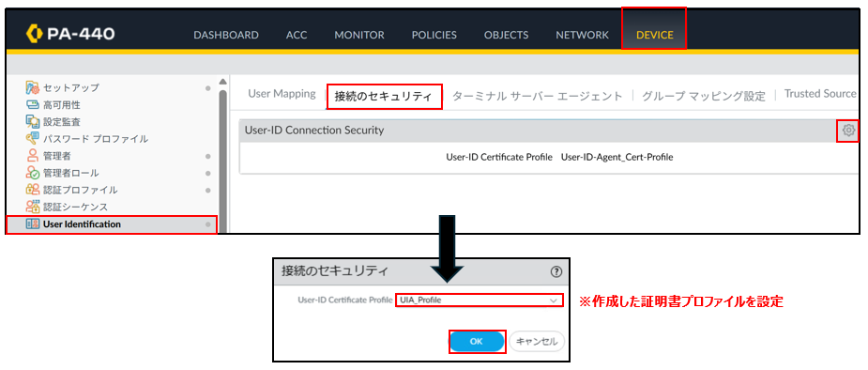
Task: Select 高可用性 in the sidebar tree
Action: [x=61, y=104]
